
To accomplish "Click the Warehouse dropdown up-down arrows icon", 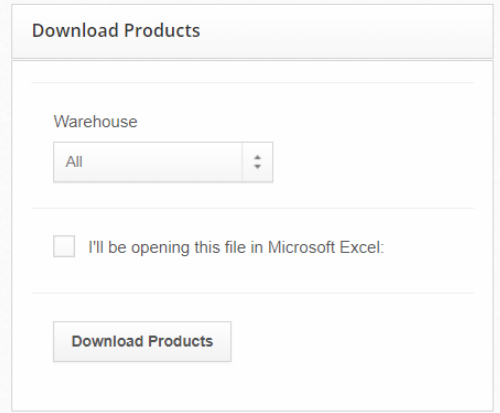I will (257, 162).
